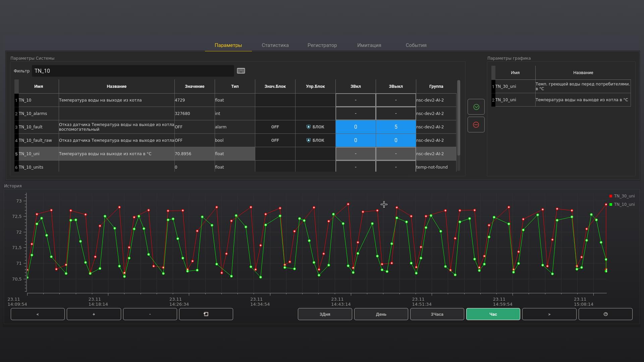Zoom in chart with the plus button
Image resolution: width=644 pixels, height=362 pixels.
pos(94,314)
